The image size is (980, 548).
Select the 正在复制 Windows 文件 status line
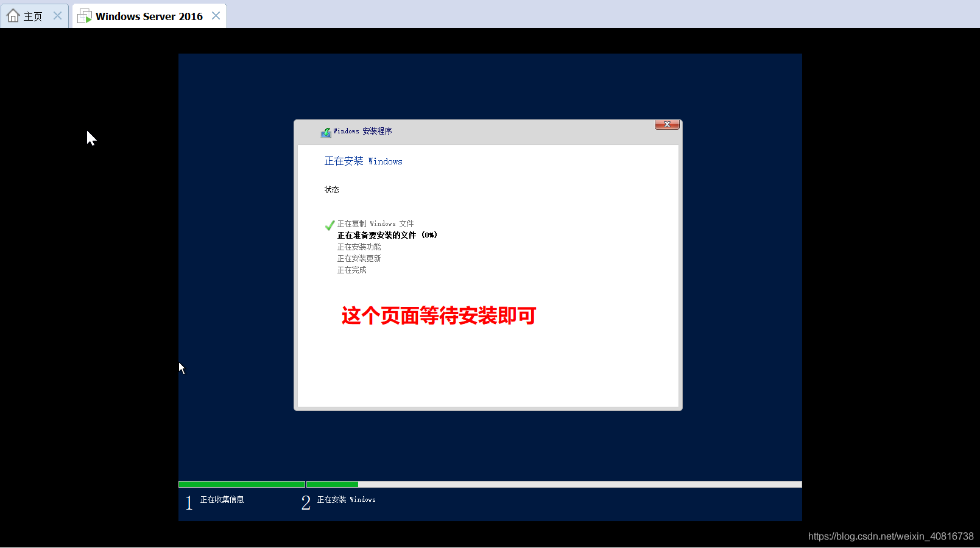coord(376,223)
